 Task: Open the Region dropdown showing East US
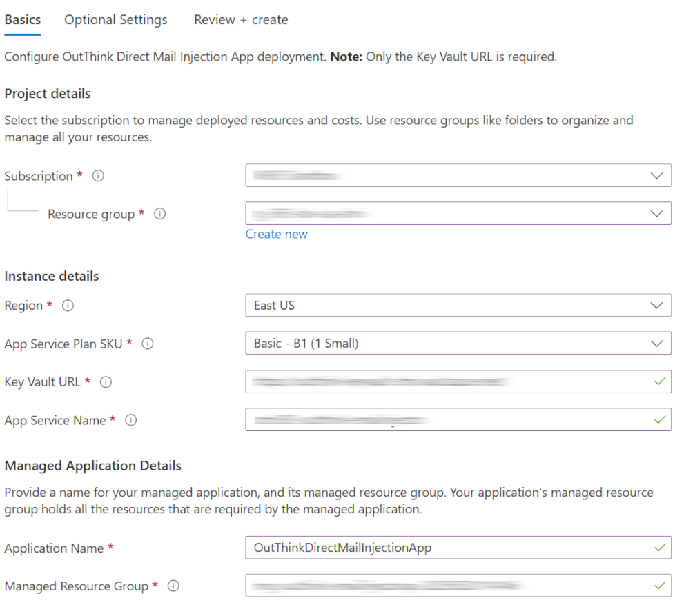point(458,305)
